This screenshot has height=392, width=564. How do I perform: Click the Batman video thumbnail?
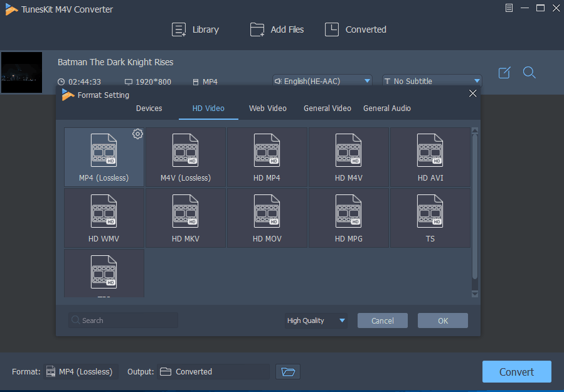coord(21,72)
